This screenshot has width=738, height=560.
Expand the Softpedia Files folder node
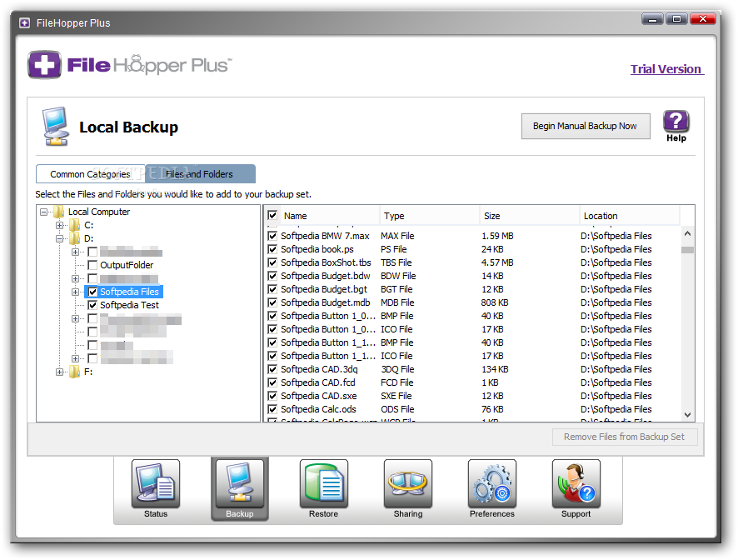coord(75,292)
